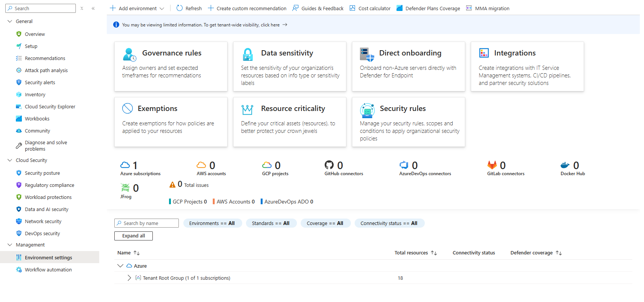Click the Refresh icon in toolbar
The image size is (644, 302).
click(x=180, y=8)
